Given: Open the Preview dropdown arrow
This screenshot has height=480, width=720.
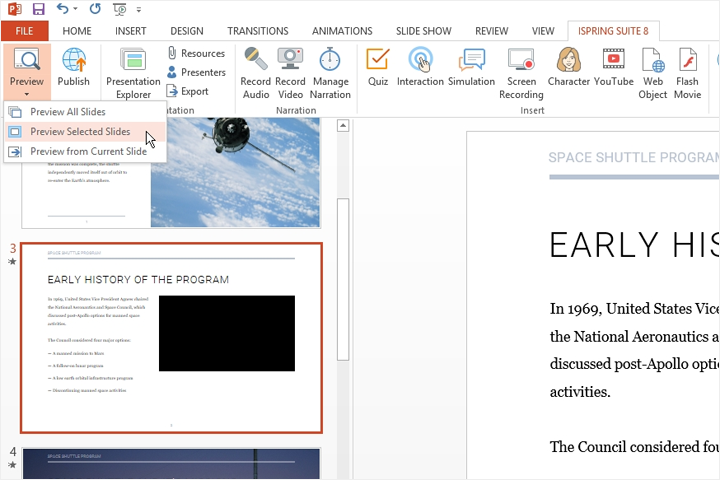Looking at the screenshot, I should [27, 94].
